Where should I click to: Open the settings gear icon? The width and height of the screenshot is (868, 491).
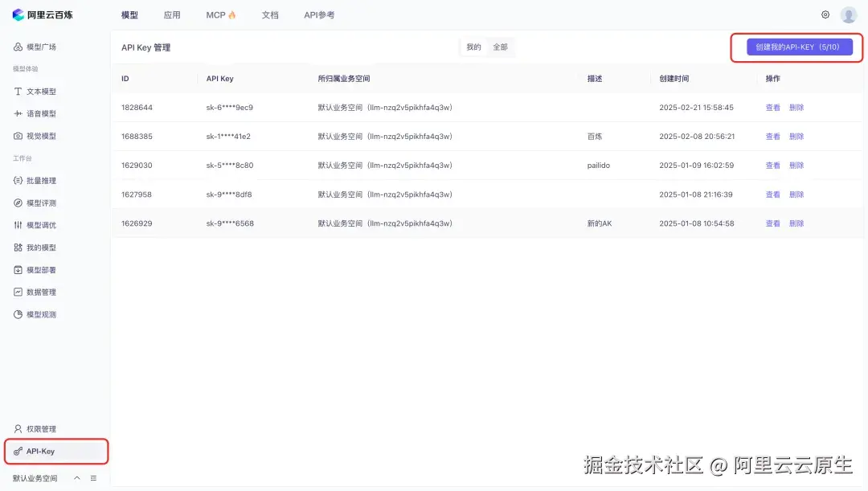point(825,15)
